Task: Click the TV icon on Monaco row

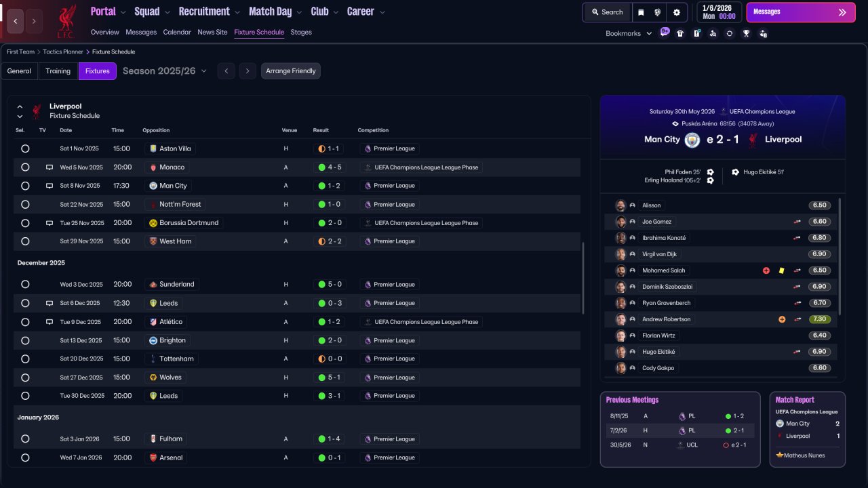Action: (50, 167)
